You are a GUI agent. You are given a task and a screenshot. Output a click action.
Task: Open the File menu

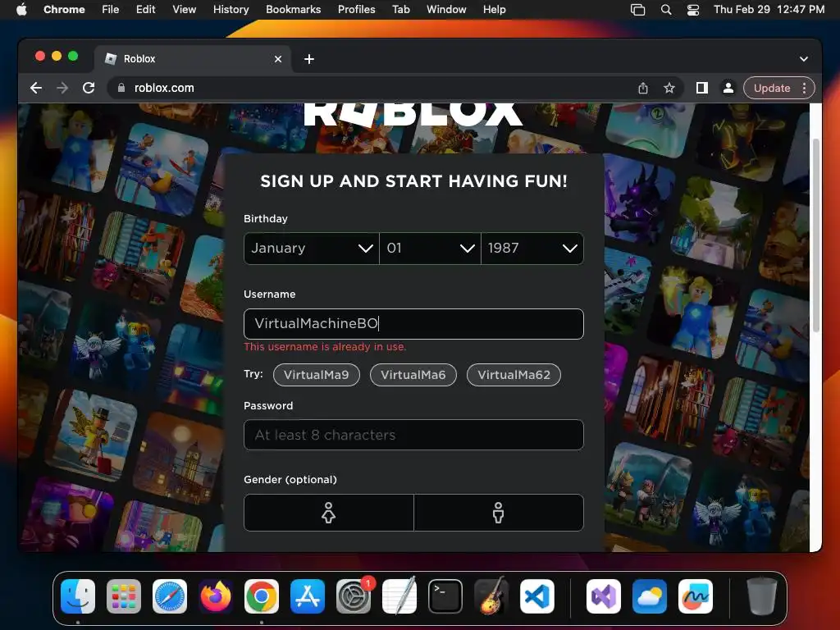(x=111, y=9)
